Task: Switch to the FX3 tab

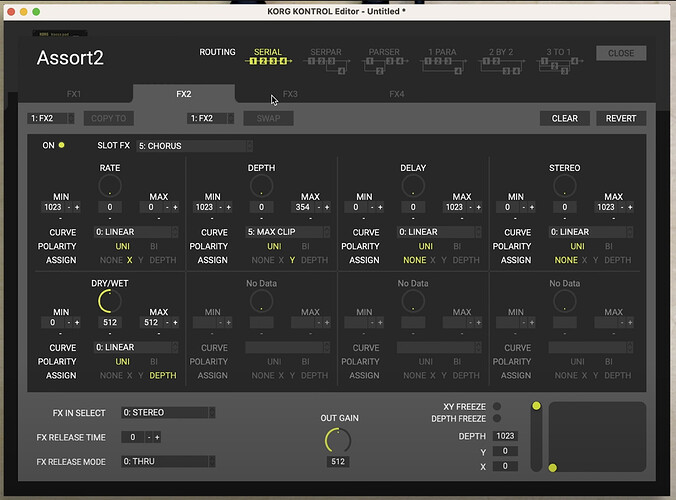Action: [290, 94]
